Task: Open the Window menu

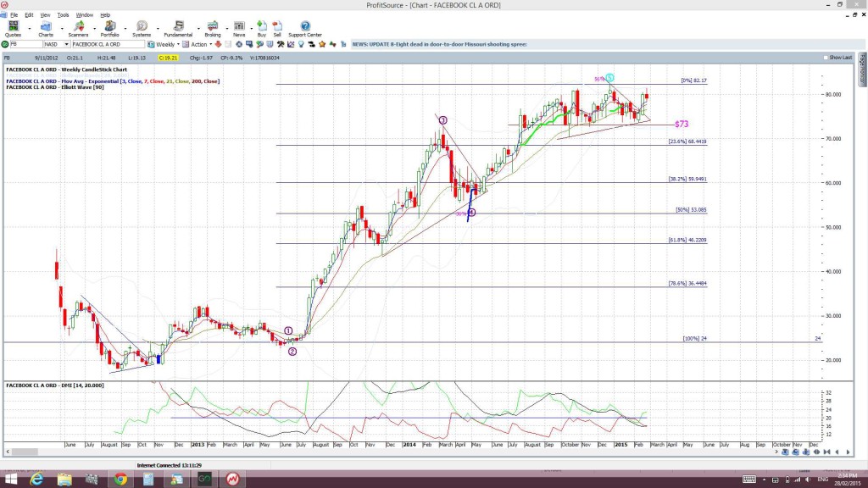Action: click(x=84, y=15)
